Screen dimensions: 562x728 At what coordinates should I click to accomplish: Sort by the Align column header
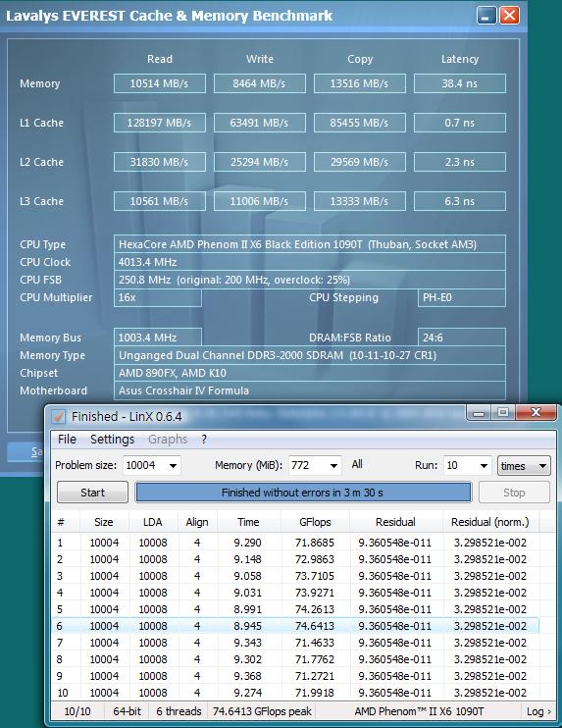pyautogui.click(x=197, y=522)
